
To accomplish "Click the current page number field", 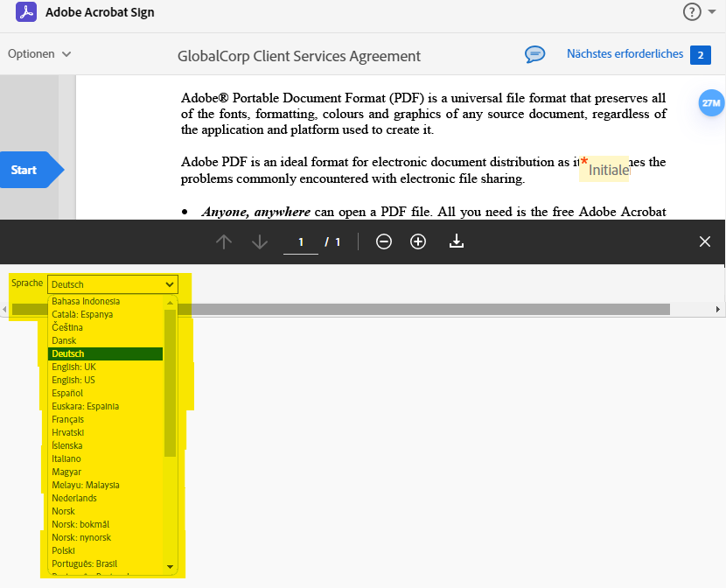I will [x=301, y=242].
